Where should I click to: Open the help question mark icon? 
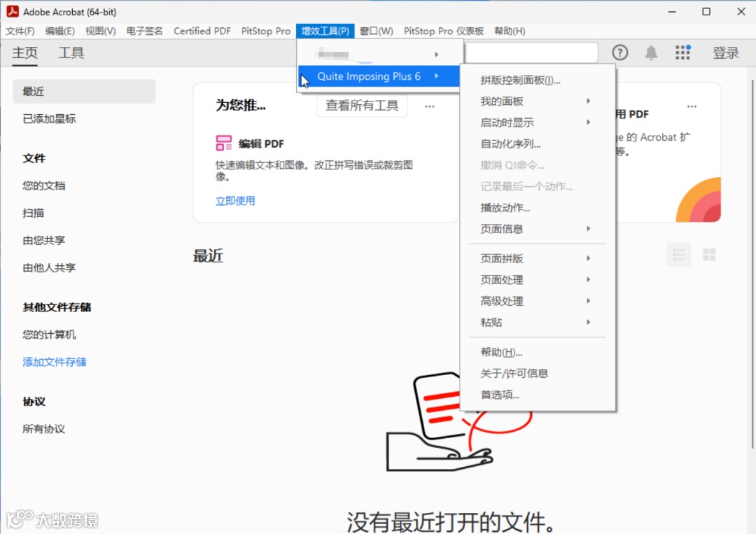coord(619,52)
